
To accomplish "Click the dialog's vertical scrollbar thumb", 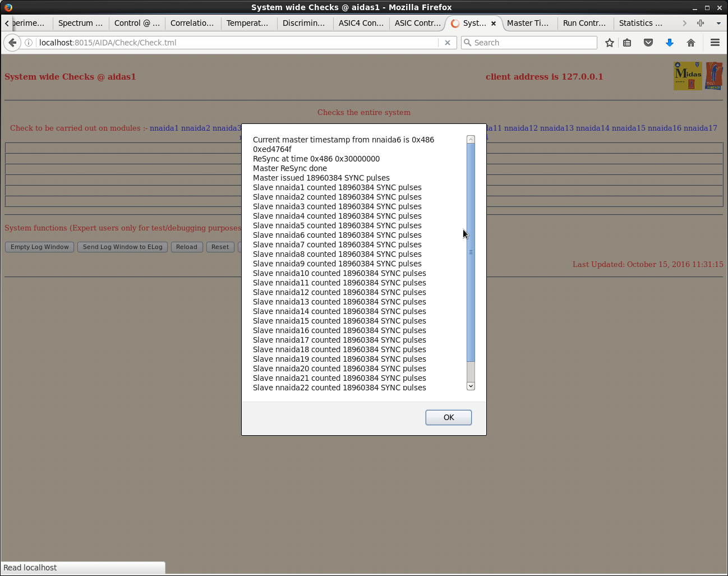I will coord(471,252).
